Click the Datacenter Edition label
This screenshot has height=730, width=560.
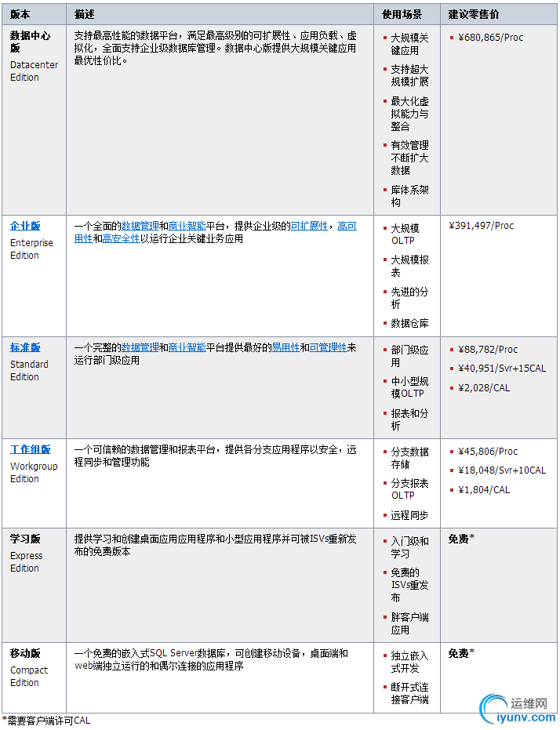click(34, 71)
